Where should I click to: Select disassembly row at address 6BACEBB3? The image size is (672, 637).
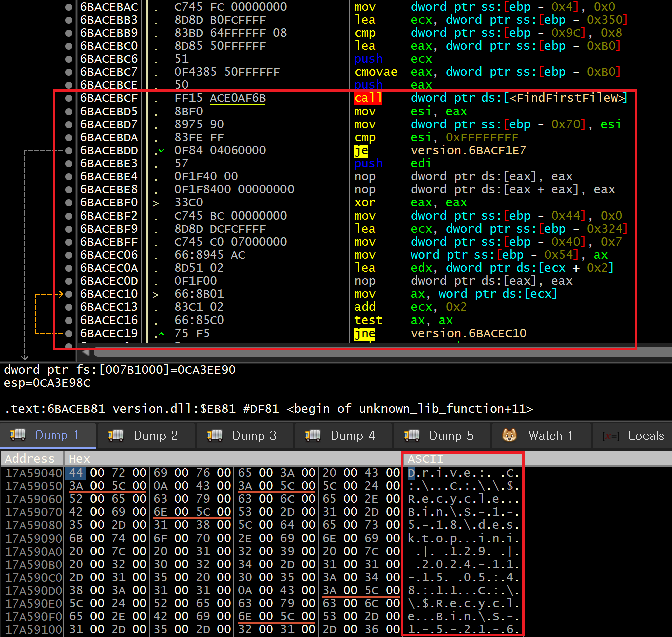tap(373, 20)
